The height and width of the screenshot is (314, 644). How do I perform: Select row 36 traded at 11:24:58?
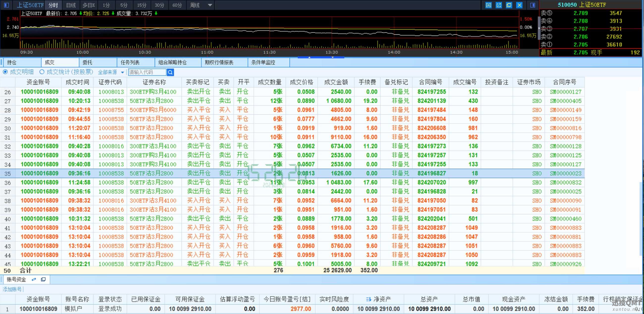click(292, 182)
